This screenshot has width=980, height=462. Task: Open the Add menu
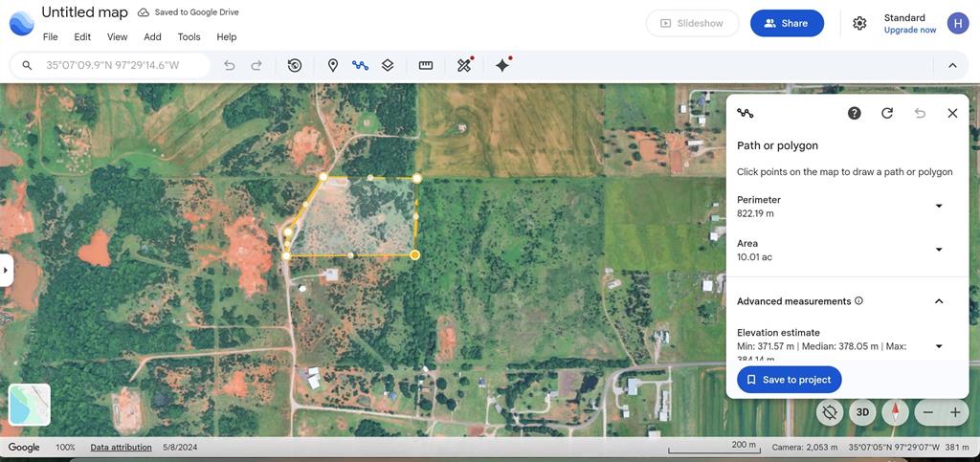coord(152,37)
